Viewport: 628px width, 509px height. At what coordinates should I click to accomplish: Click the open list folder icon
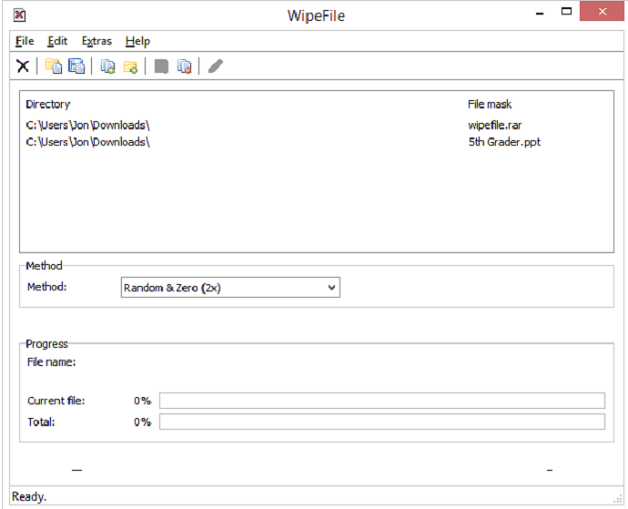point(53,66)
